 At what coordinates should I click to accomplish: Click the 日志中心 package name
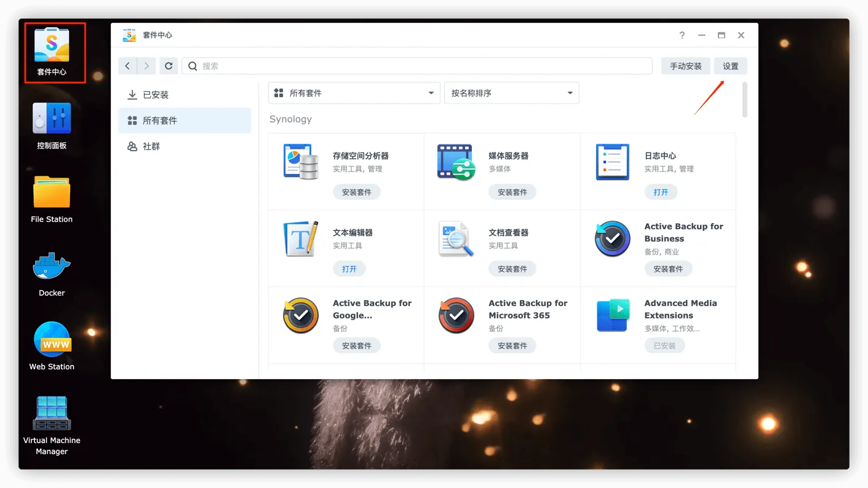click(660, 156)
